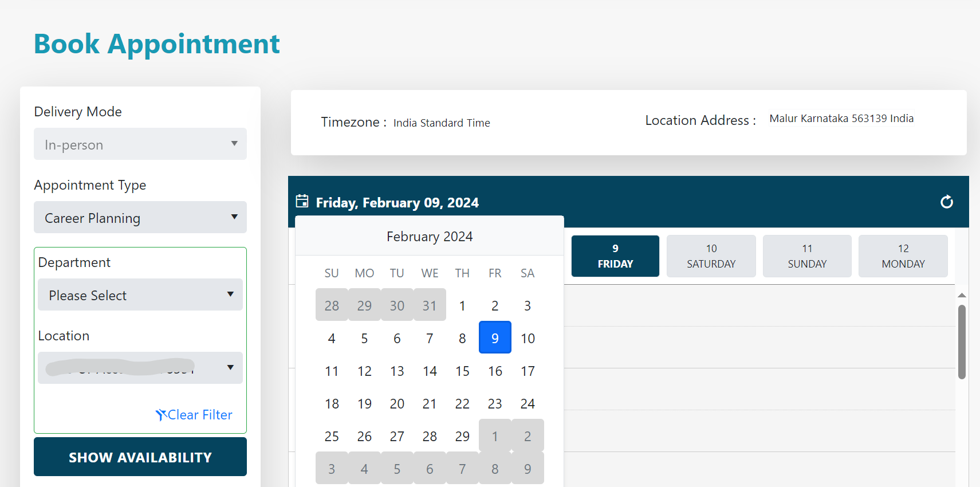This screenshot has height=487, width=980.
Task: Click the calendar icon beside the date header
Action: pyautogui.click(x=302, y=201)
